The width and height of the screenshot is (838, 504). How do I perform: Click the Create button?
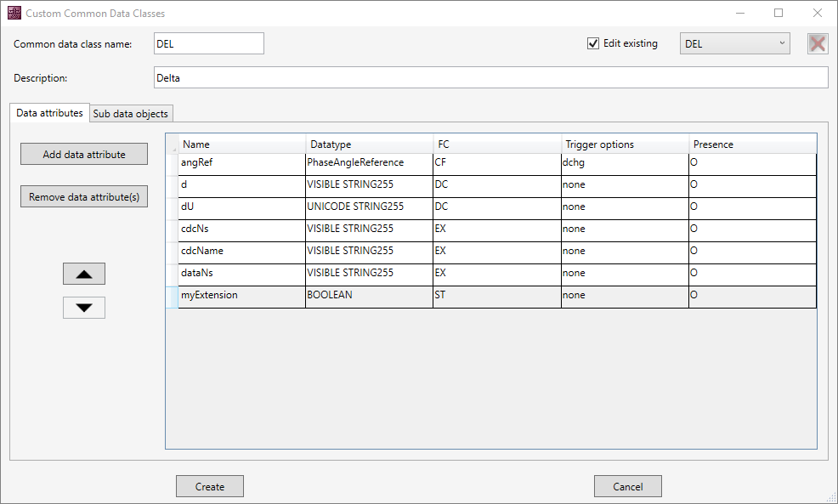pos(209,486)
